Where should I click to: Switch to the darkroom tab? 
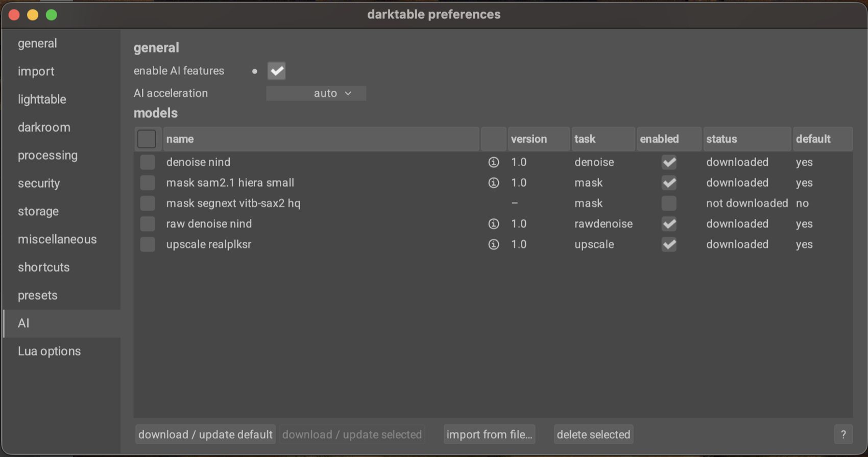pos(61,128)
